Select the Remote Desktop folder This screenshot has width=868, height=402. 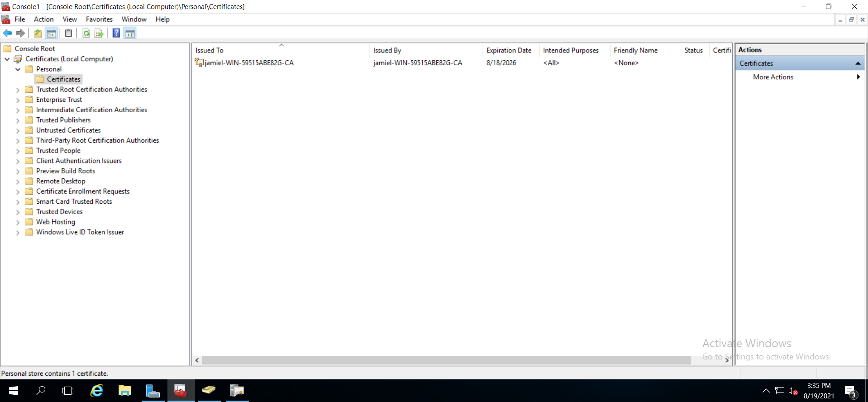(61, 181)
